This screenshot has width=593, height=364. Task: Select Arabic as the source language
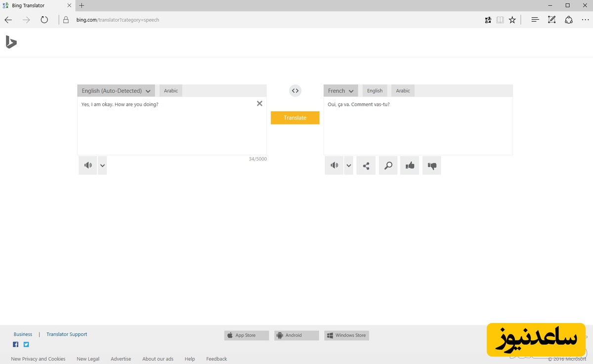171,91
